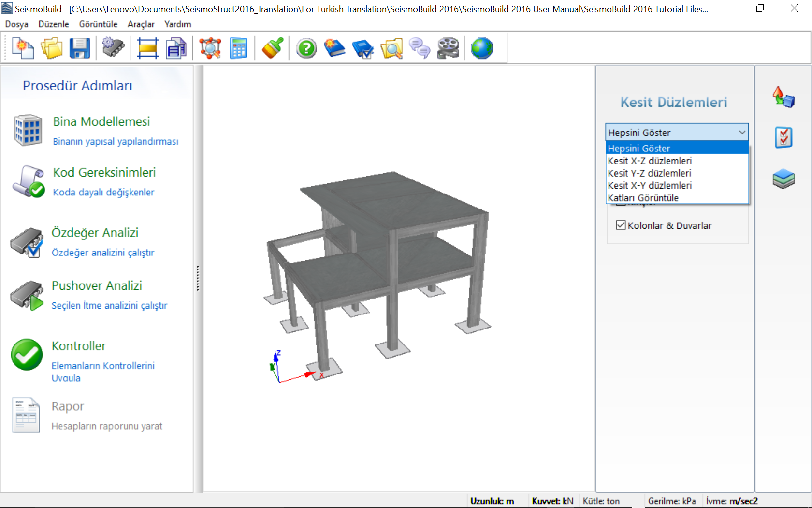
Task: Open the Bina Modellemesi step
Action: point(101,122)
